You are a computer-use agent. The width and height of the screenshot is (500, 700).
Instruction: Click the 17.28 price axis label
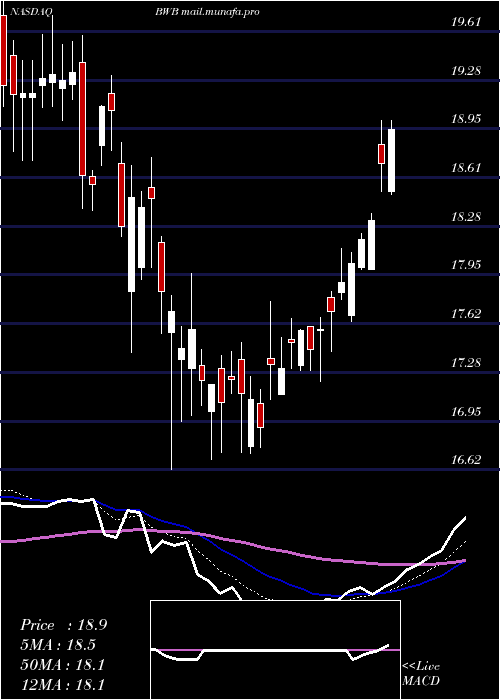466,362
